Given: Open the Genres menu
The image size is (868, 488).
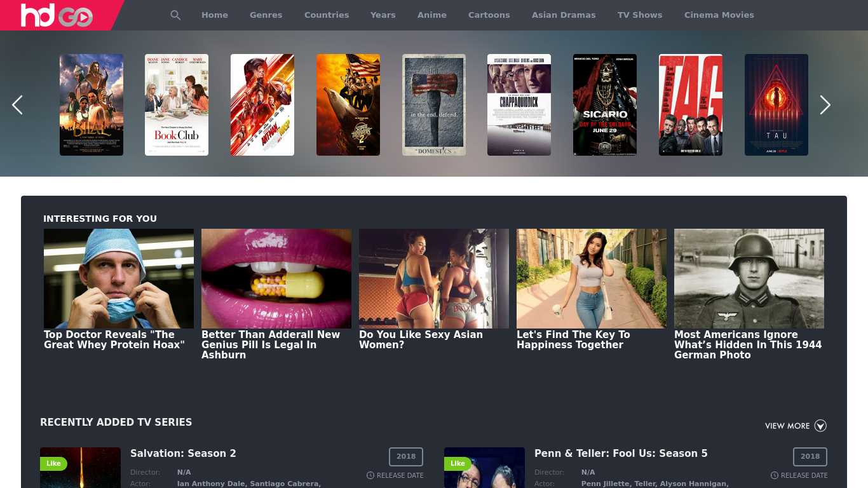Looking at the screenshot, I should pos(266,15).
